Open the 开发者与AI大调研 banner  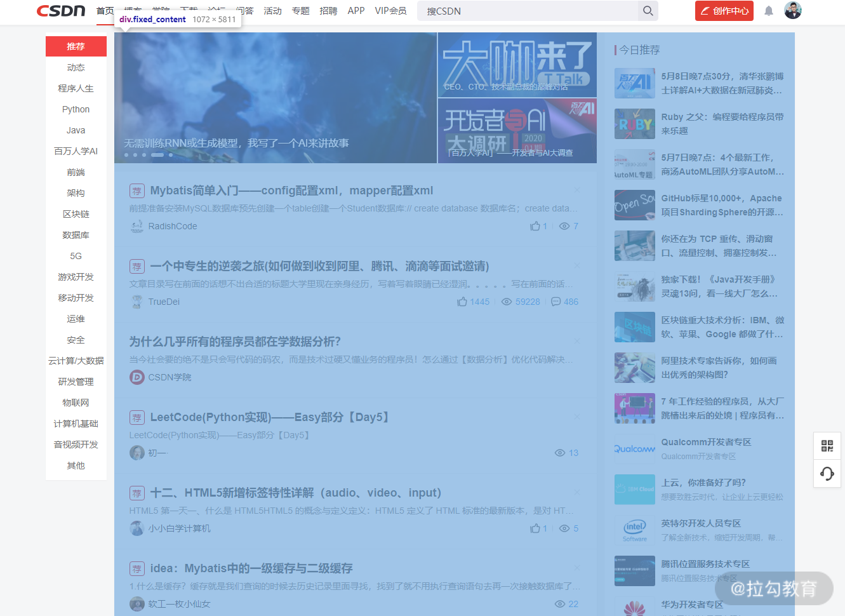[517, 131]
